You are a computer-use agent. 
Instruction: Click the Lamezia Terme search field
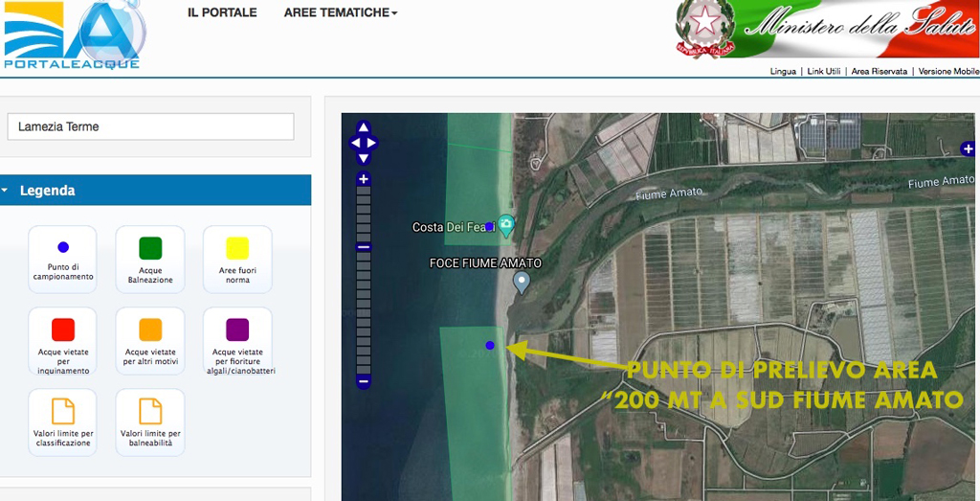(x=150, y=126)
